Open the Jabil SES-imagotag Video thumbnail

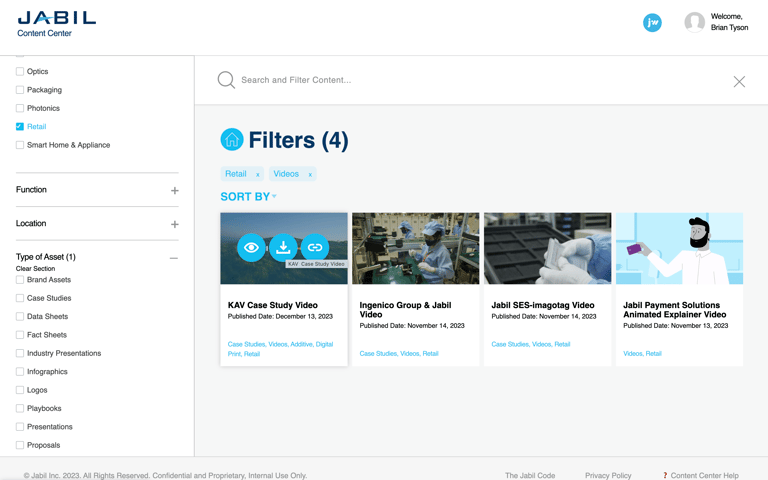click(548, 248)
